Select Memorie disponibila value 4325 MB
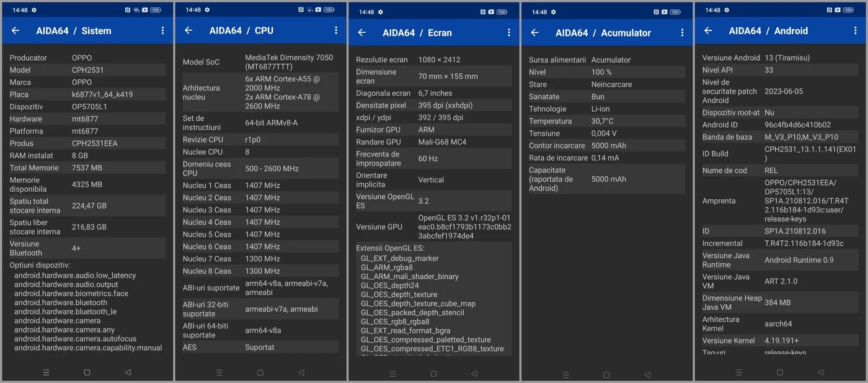This screenshot has width=868, height=383. click(87, 184)
